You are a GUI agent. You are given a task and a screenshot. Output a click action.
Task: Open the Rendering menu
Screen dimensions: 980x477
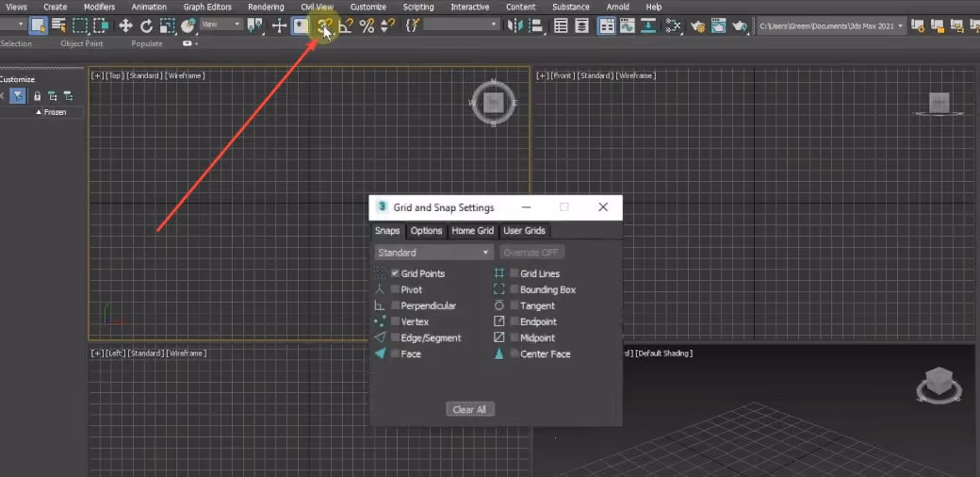click(x=266, y=7)
